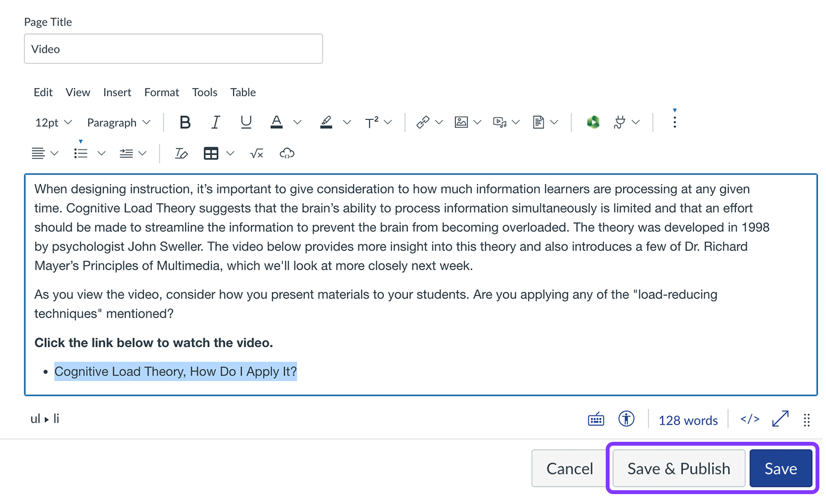Toggle bold formatting
The image size is (826, 504).
tap(185, 122)
